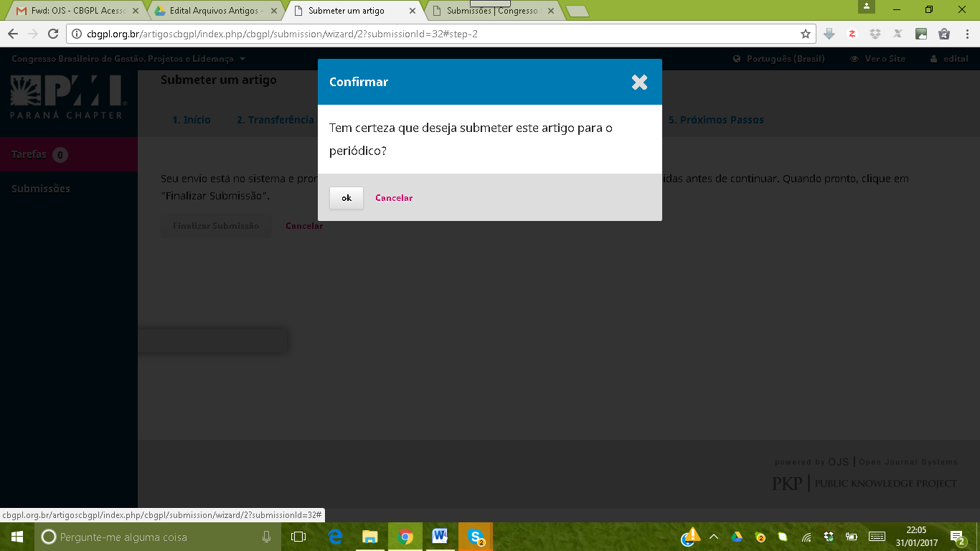The image size is (980, 551).
Task: Click the browser forward arrow
Action: tap(32, 34)
